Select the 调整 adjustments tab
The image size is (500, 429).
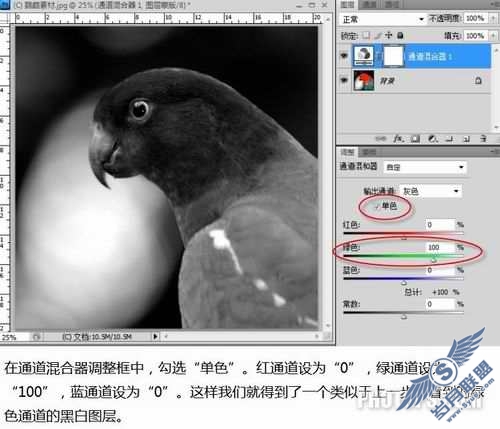pyautogui.click(x=347, y=152)
